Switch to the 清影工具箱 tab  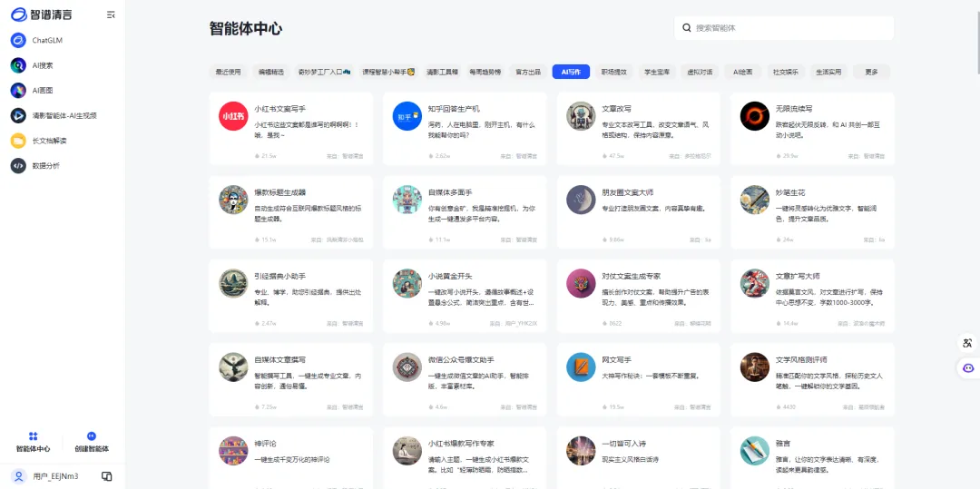coord(442,72)
